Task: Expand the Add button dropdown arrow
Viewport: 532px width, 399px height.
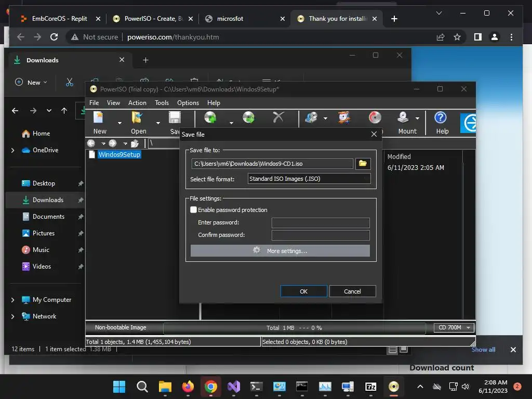Action: 231,123
